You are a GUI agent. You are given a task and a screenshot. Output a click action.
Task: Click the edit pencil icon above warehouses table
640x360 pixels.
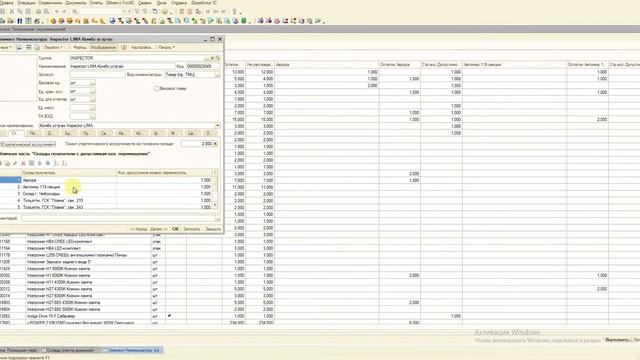click(x=15, y=163)
